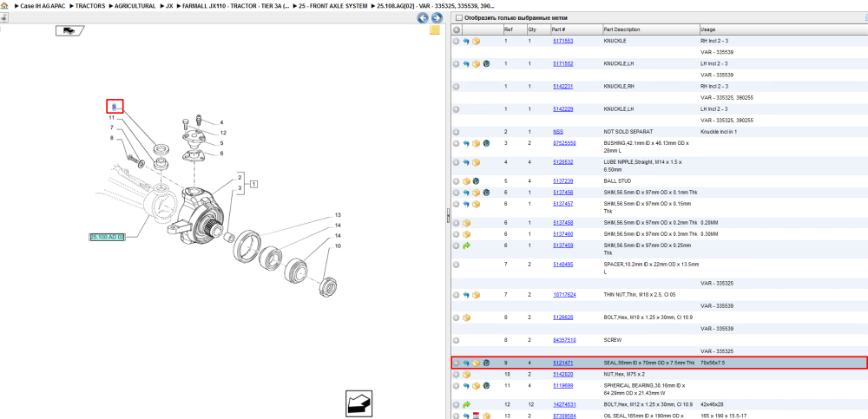868x419 pixels.
Task: Click box icon for ball stud 5137239
Action: click(x=466, y=181)
